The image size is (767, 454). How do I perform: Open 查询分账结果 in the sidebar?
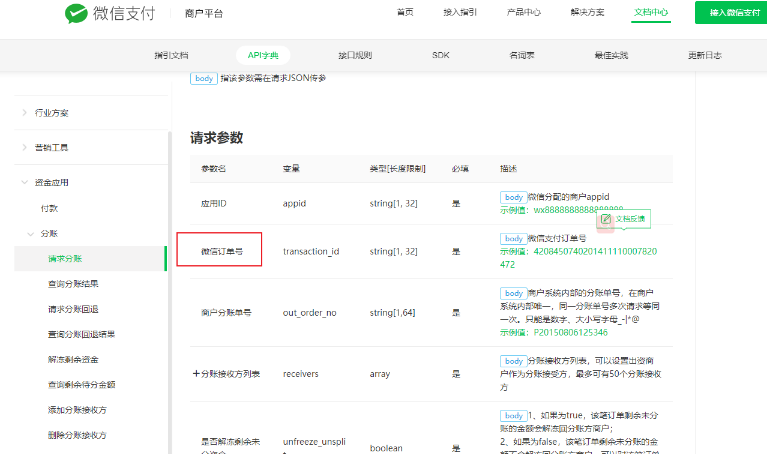coord(73,284)
